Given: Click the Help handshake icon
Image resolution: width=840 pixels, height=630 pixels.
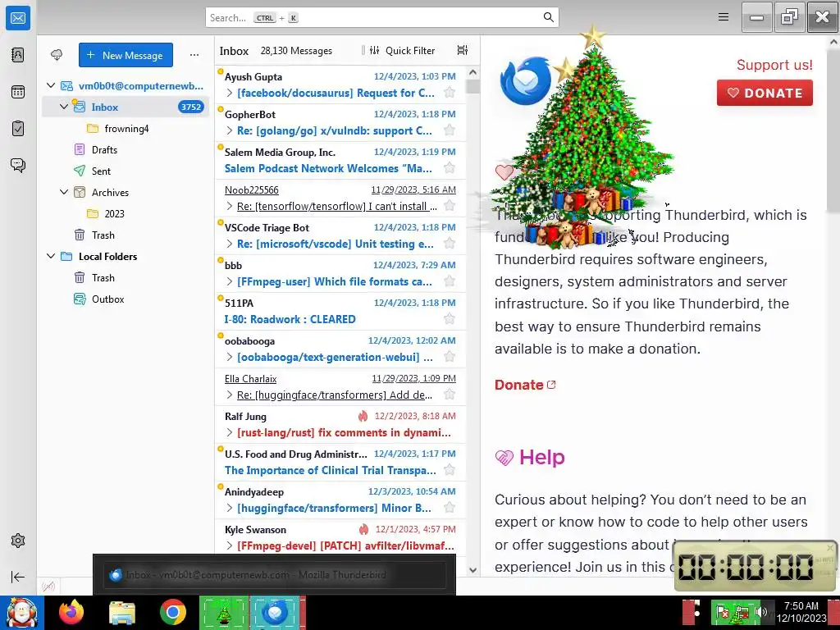Looking at the screenshot, I should click(504, 458).
